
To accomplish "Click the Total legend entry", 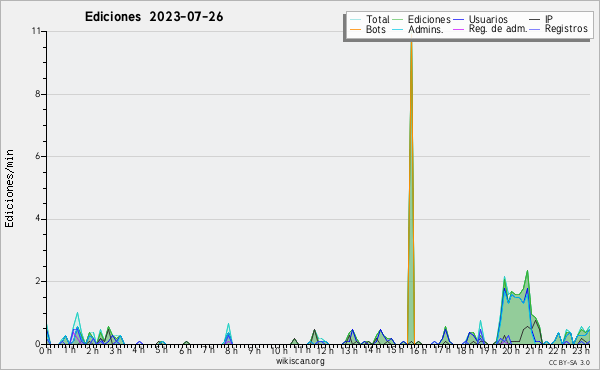I will pyautogui.click(x=370, y=19).
